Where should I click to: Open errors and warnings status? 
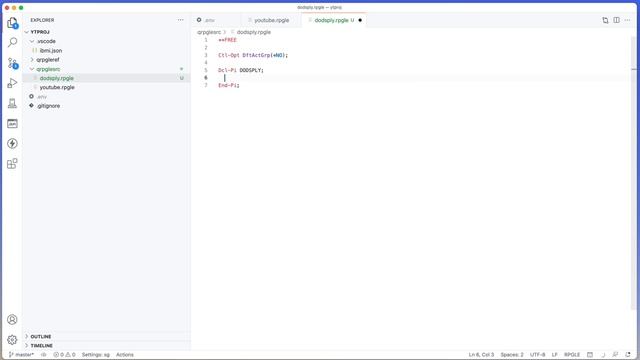click(64, 355)
